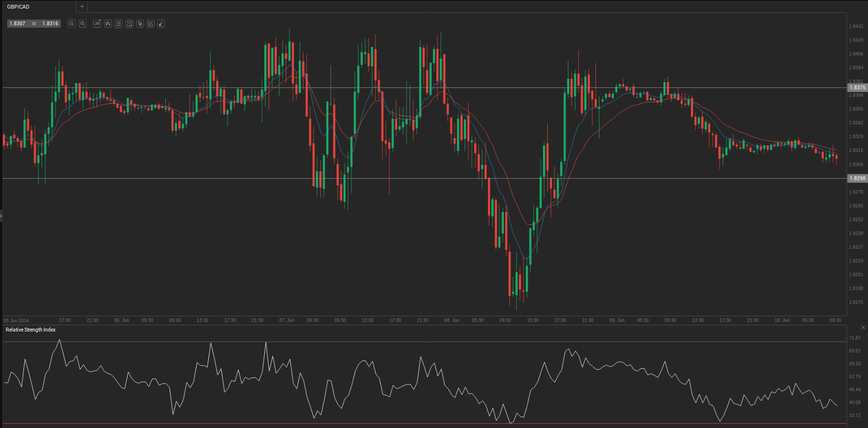Select the square pencil edit icon
The image size is (868, 428).
(151, 23)
